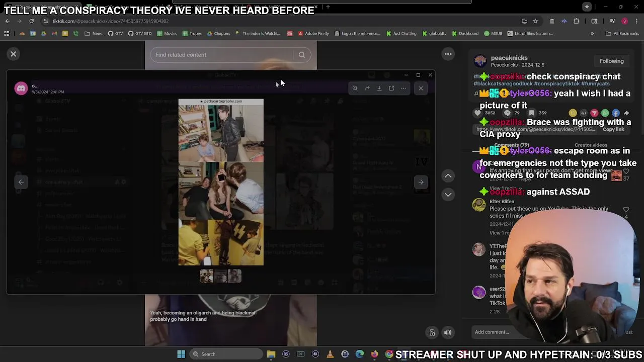Go to the next image with the right arrow
This screenshot has height=362, width=644.
point(421,182)
